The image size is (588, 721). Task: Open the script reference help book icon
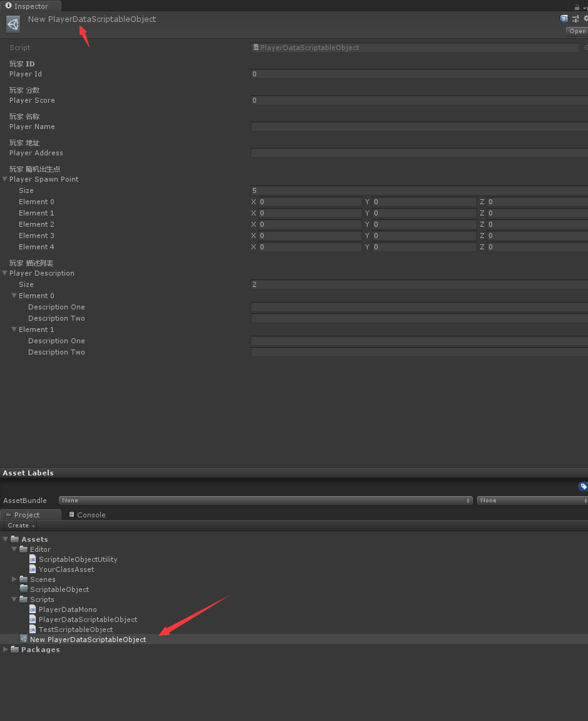pos(564,19)
